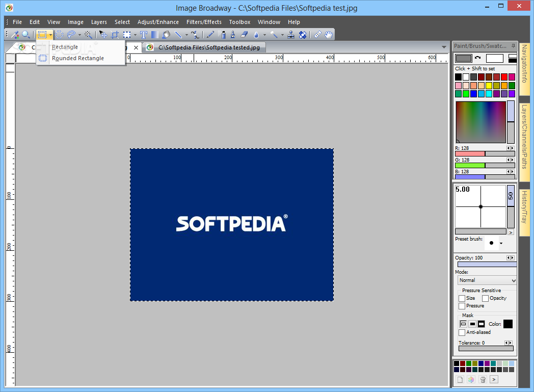
Task: Open the Toolbox menu
Action: pyautogui.click(x=240, y=22)
